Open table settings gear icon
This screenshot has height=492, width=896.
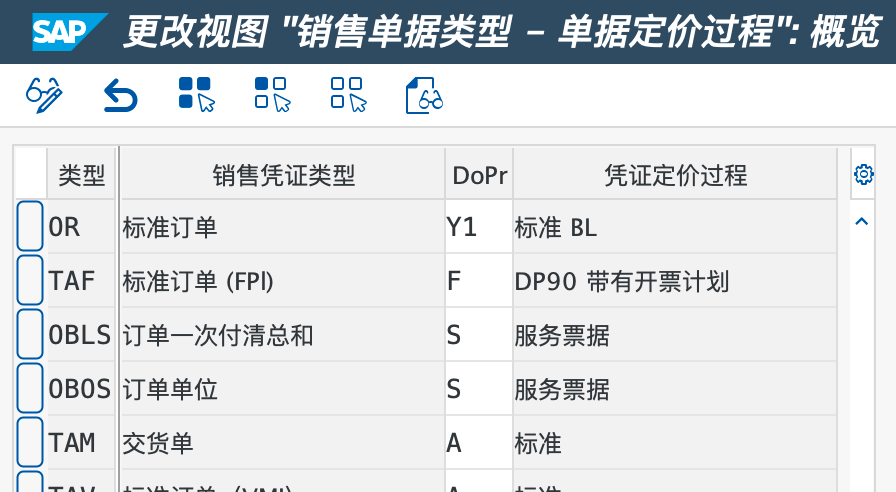(x=864, y=175)
